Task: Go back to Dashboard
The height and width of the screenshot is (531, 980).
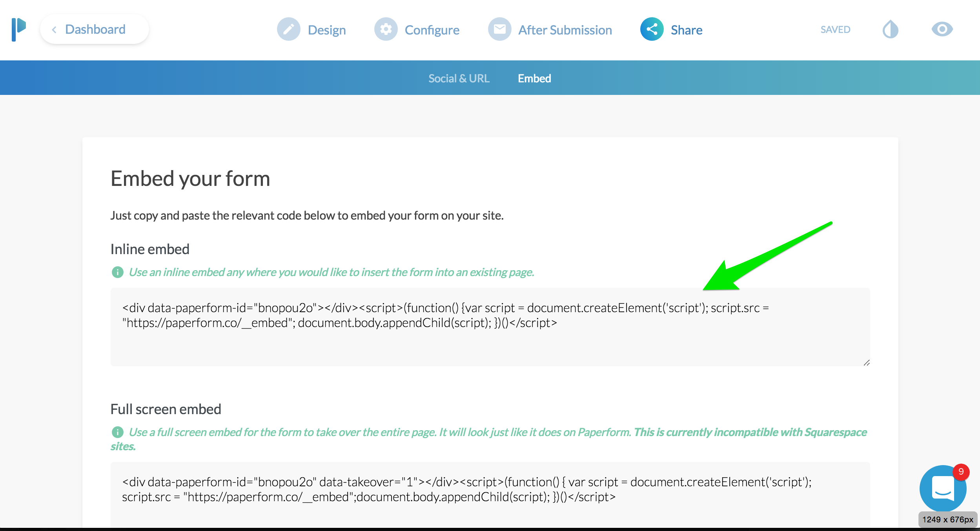Action: coord(95,29)
